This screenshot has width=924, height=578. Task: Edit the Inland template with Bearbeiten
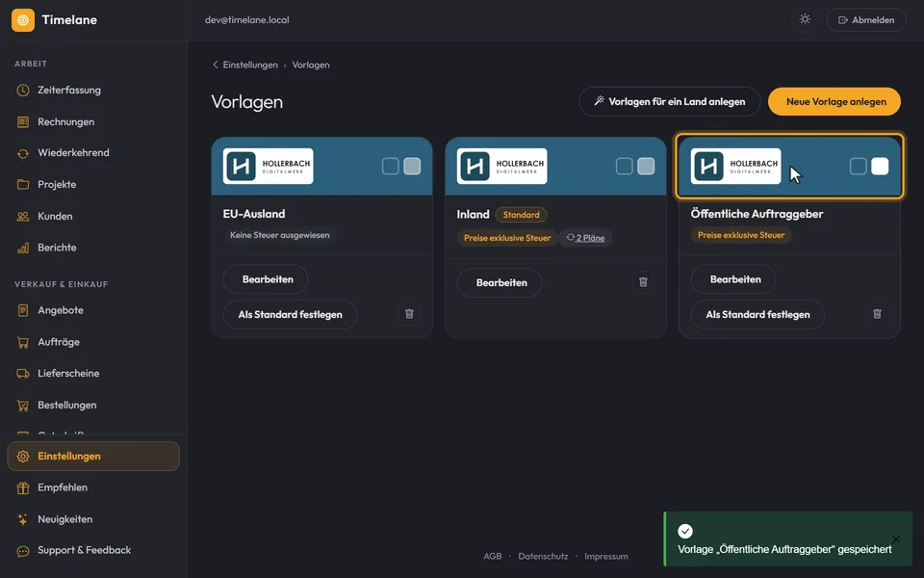point(500,283)
